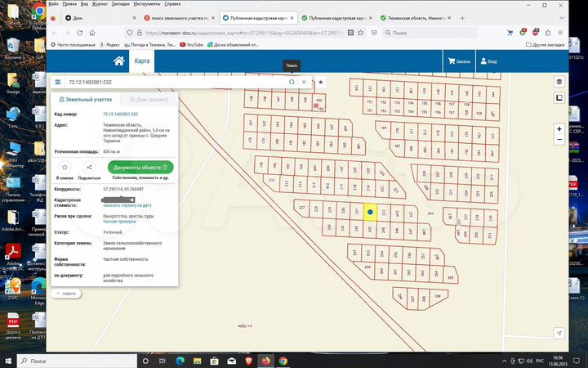Go to Firefox home page icon
Image resolution: width=588 pixels, height=368 pixels.
(92, 33)
